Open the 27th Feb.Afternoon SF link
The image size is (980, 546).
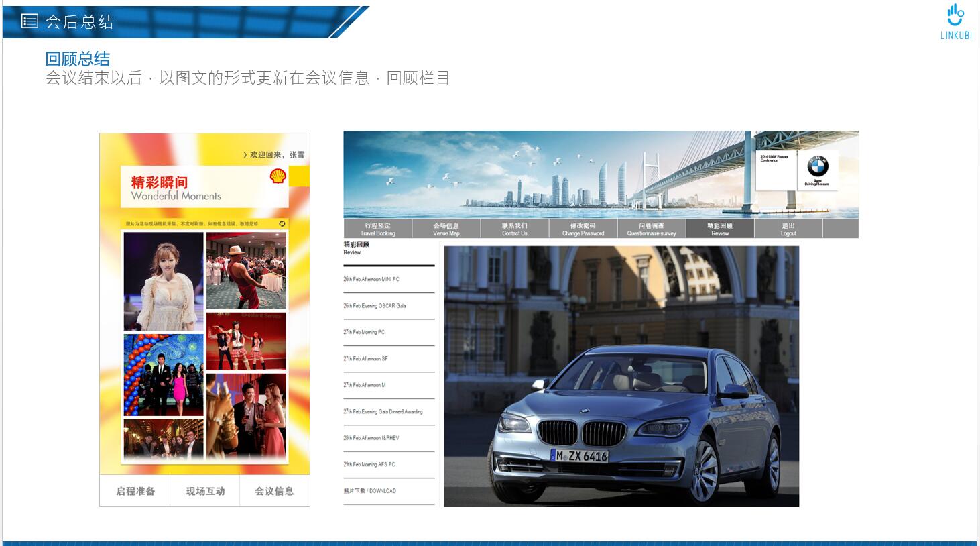click(x=365, y=358)
